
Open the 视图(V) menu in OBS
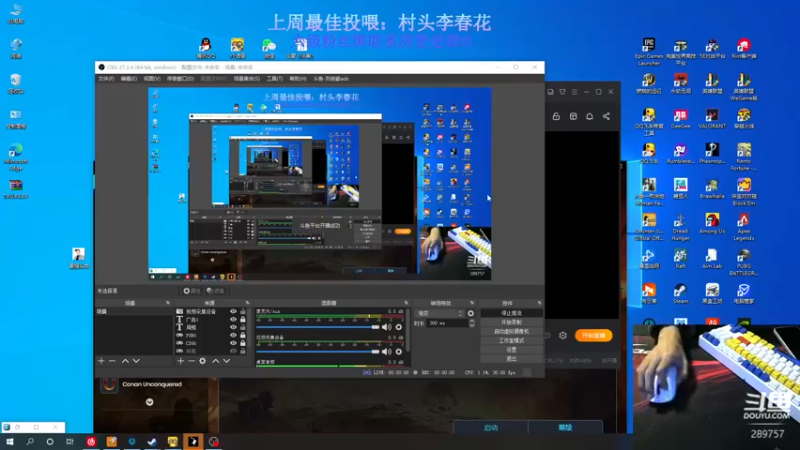pos(152,79)
